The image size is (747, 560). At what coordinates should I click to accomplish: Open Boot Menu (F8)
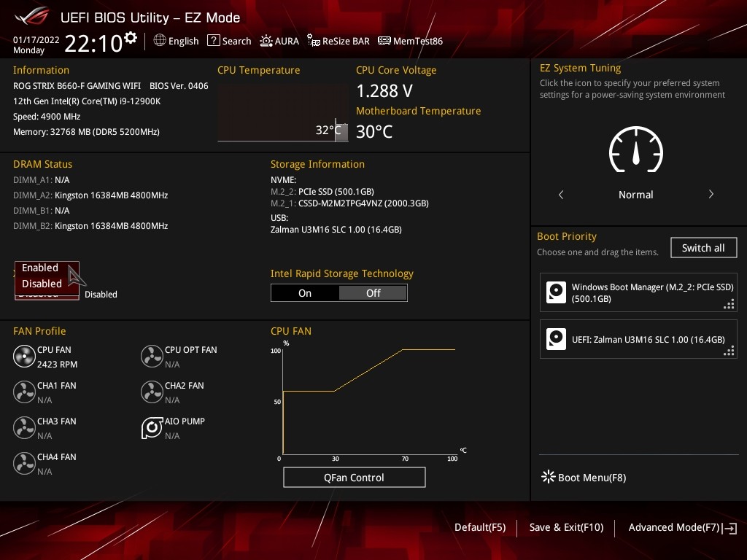(584, 478)
